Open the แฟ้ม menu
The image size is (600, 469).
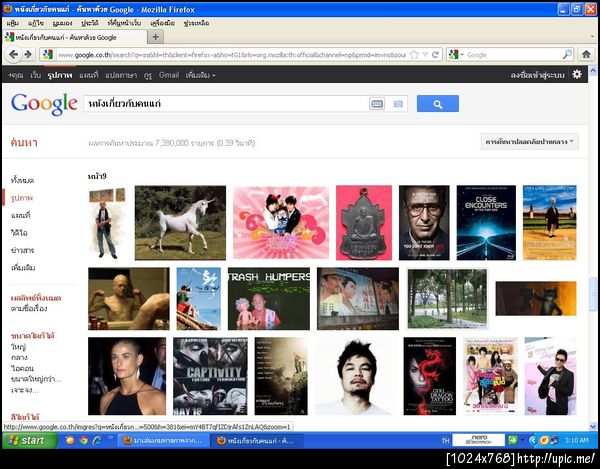click(13, 23)
